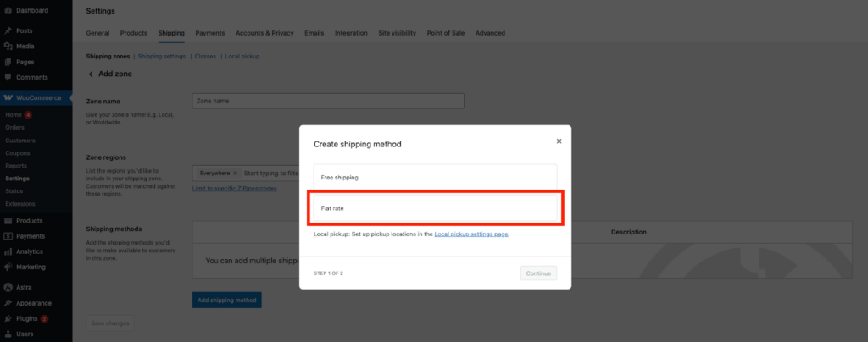Click the Products box icon
868x342 pixels.
pos(8,220)
